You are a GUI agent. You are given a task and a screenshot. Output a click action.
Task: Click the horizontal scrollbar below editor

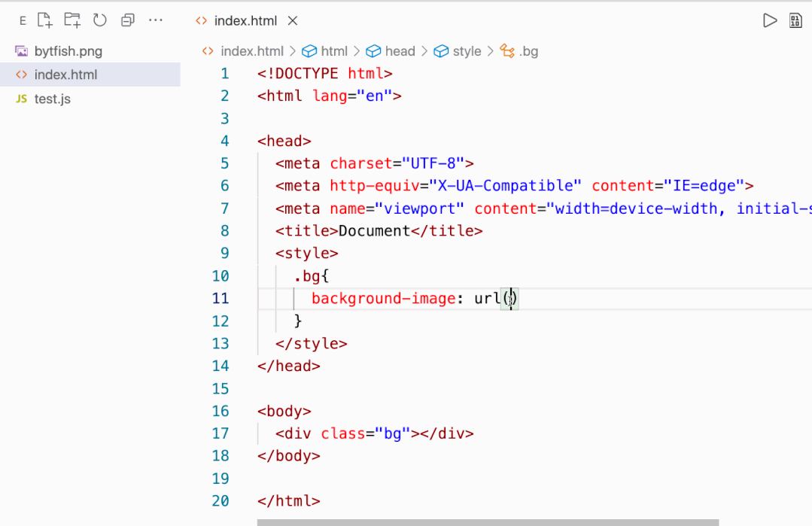pos(488,522)
